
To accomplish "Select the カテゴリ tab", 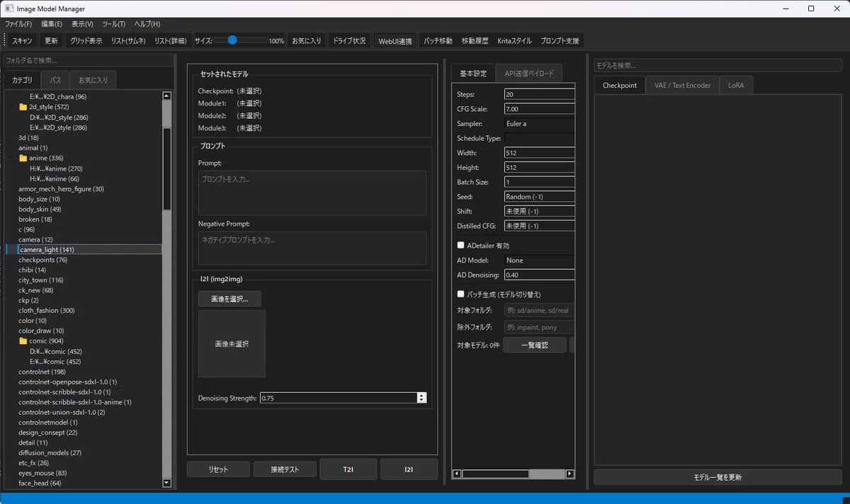I will click(23, 80).
